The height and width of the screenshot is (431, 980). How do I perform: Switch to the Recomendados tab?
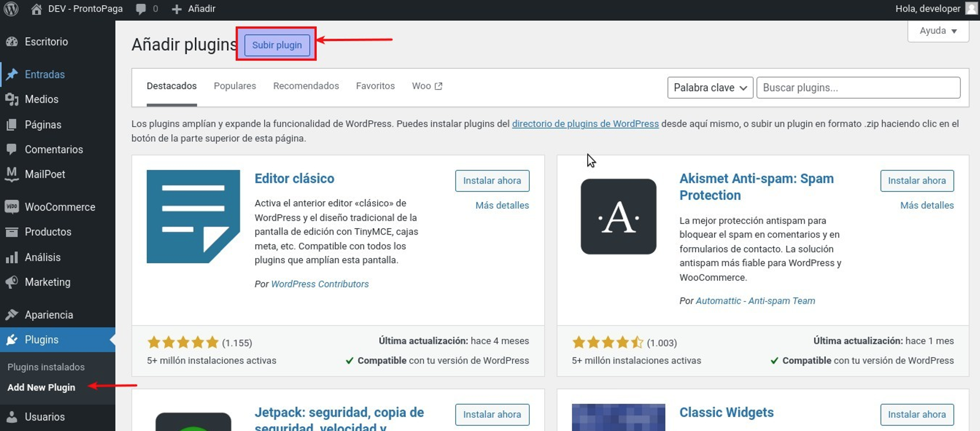coord(306,86)
